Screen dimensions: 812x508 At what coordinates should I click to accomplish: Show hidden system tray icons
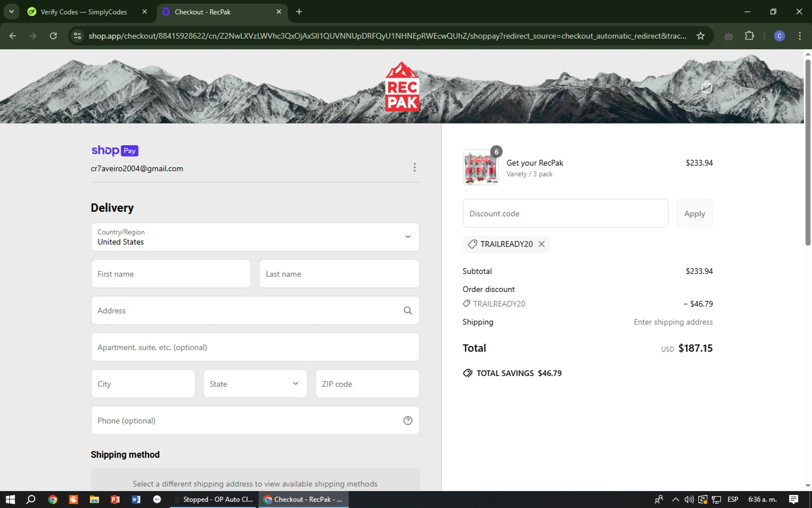pos(675,499)
